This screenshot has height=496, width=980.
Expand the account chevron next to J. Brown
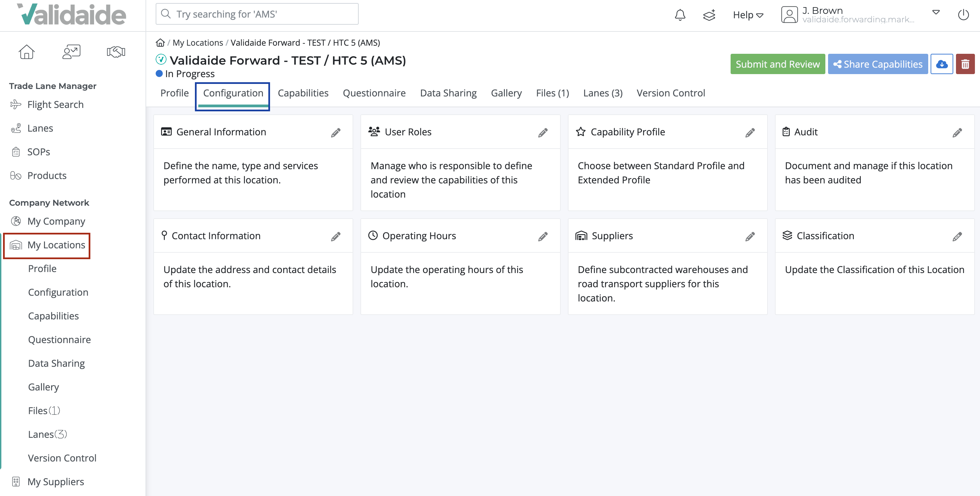pos(936,13)
